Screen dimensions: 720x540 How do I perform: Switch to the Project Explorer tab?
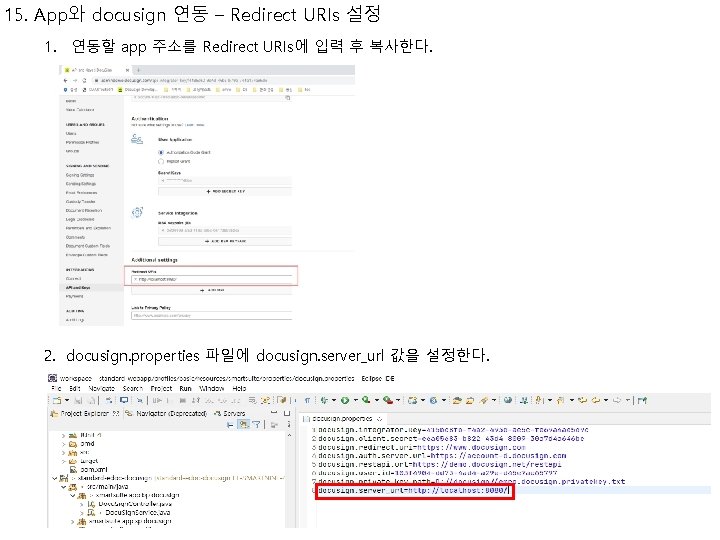point(85,413)
